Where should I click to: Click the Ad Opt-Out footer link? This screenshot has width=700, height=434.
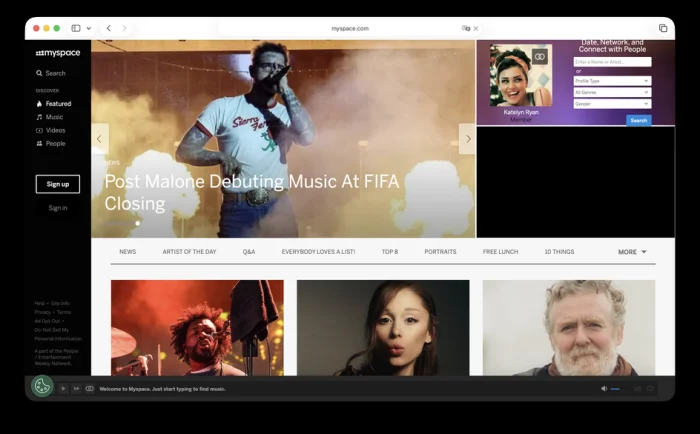pos(47,321)
